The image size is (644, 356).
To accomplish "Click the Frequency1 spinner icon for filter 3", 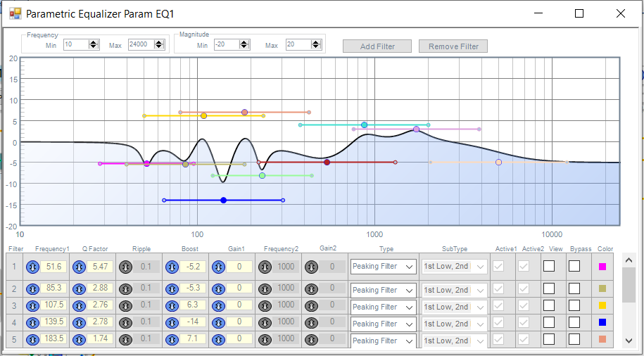I will pyautogui.click(x=32, y=306).
